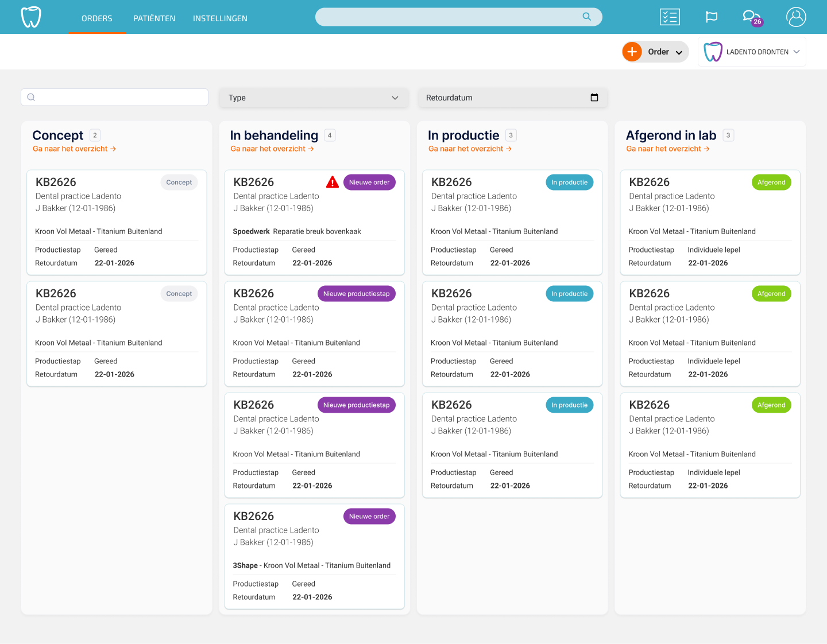
Task: Open the Instellingen tab
Action: (220, 18)
